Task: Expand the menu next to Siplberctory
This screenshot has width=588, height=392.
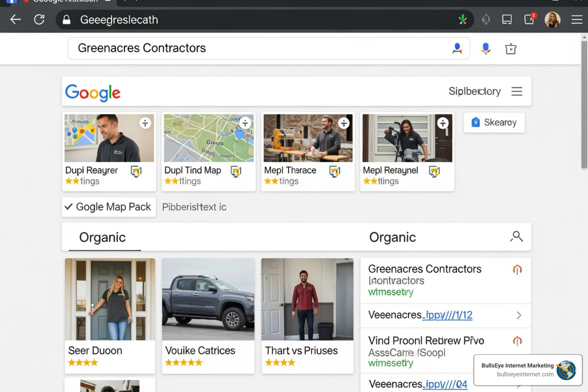Action: 517,91
